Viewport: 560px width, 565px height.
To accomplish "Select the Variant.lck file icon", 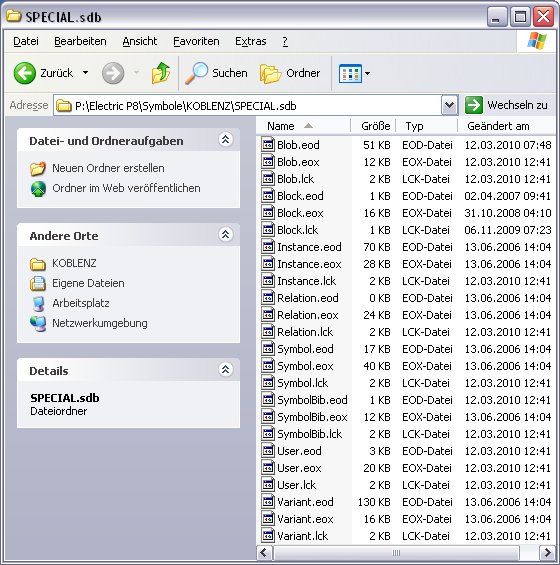I will (268, 536).
